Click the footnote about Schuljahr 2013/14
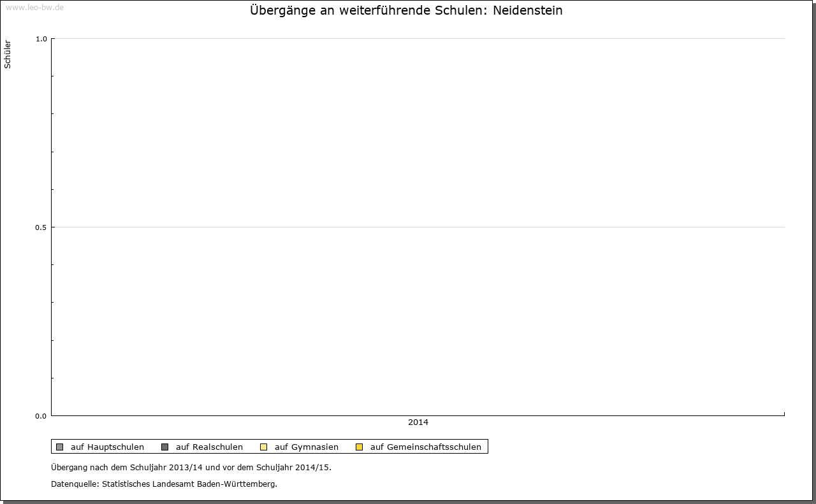Viewport: 816px width, 504px height. (x=191, y=467)
